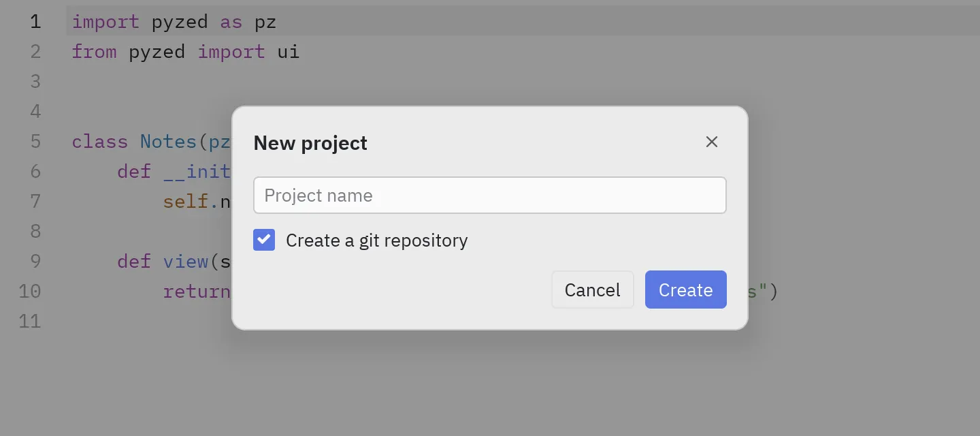Screen dimensions: 980x436
Task: Click line number 8 in the gutter
Action: (35, 231)
